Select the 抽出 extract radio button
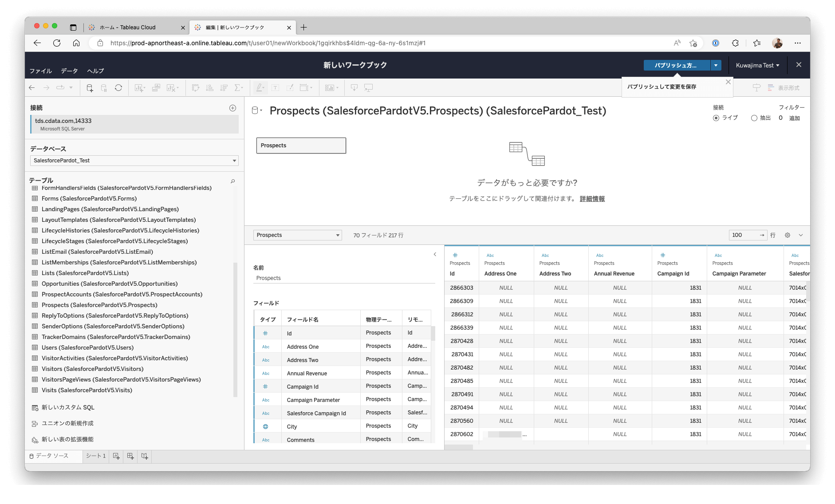 point(754,118)
